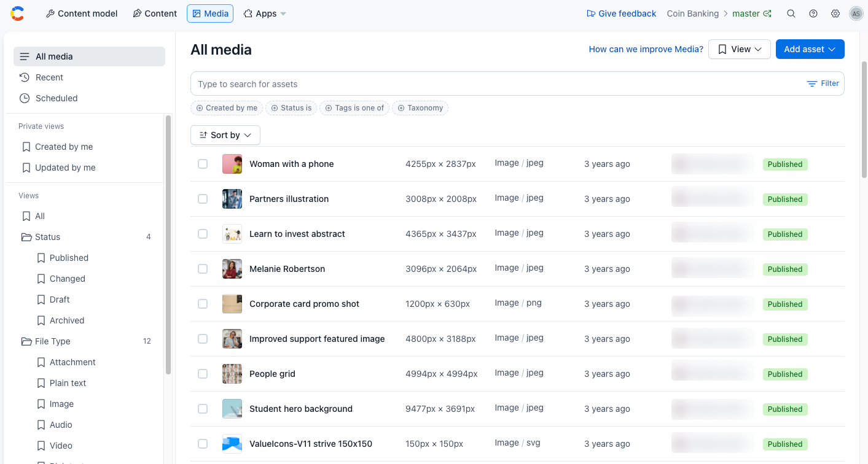Viewport: 868px width, 464px height.
Task: Click the bookmark icon beside Draft view
Action: pyautogui.click(x=41, y=300)
